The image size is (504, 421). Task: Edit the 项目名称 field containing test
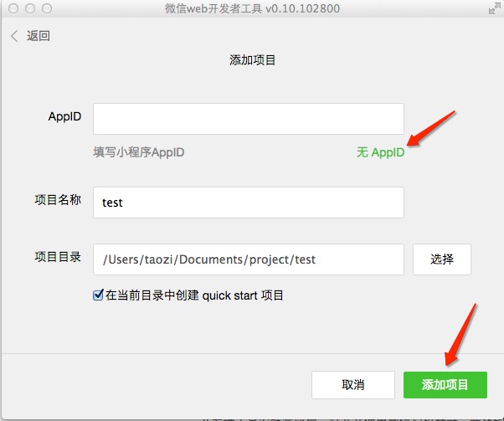pyautogui.click(x=249, y=203)
